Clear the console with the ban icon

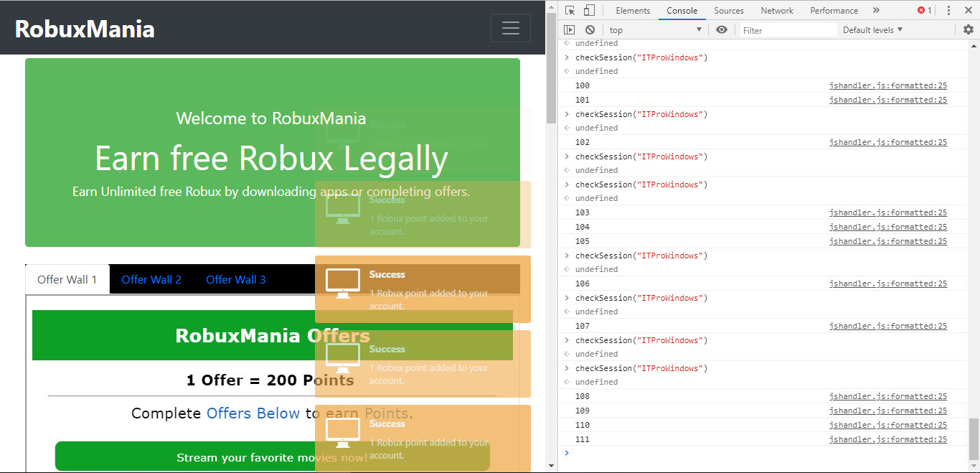point(590,29)
